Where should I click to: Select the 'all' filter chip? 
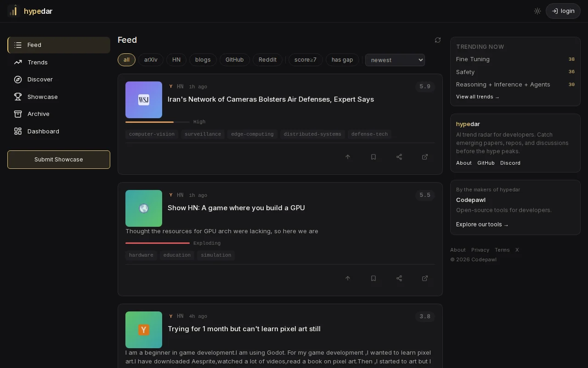(126, 60)
